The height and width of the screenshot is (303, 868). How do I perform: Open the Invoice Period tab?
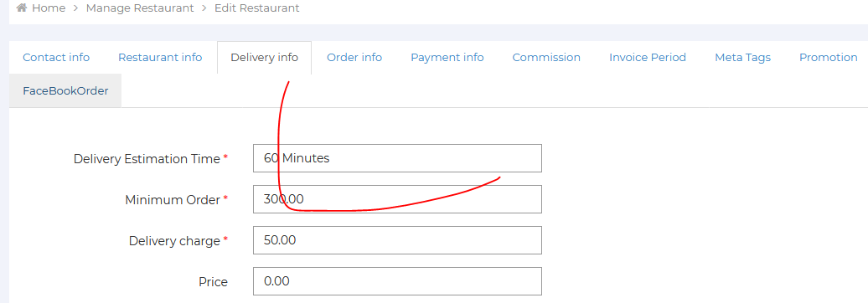[648, 58]
